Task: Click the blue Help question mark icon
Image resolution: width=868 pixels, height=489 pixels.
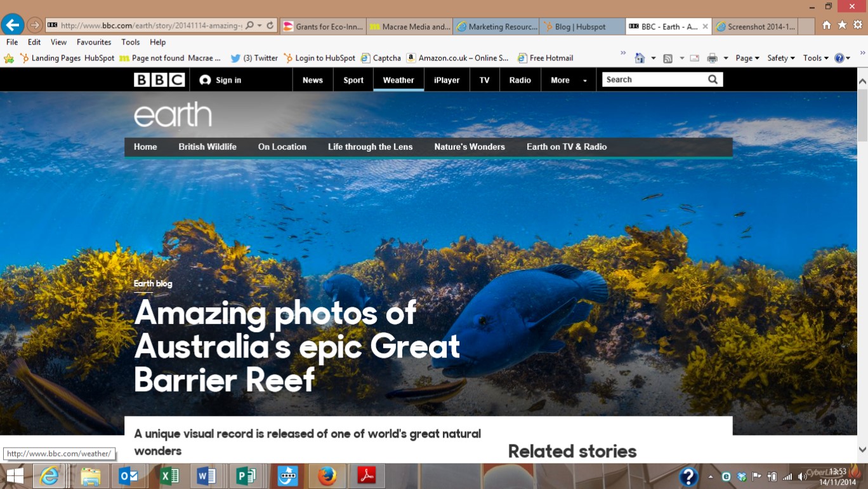Action: (839, 58)
